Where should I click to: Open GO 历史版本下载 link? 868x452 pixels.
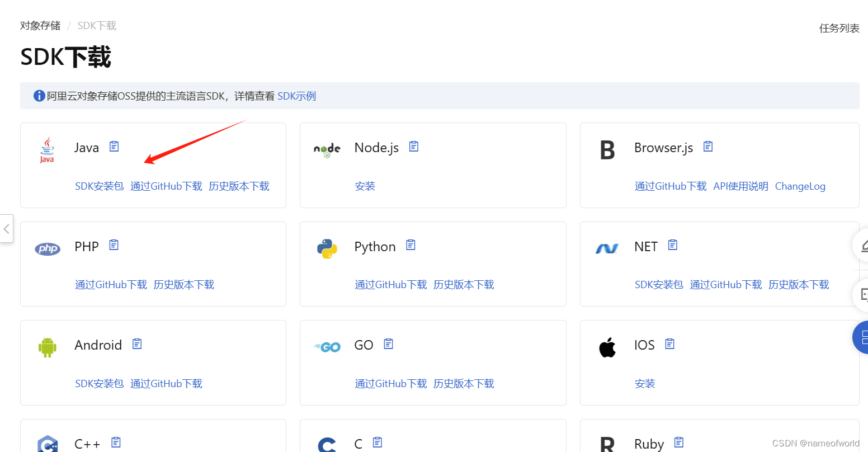[x=464, y=384]
